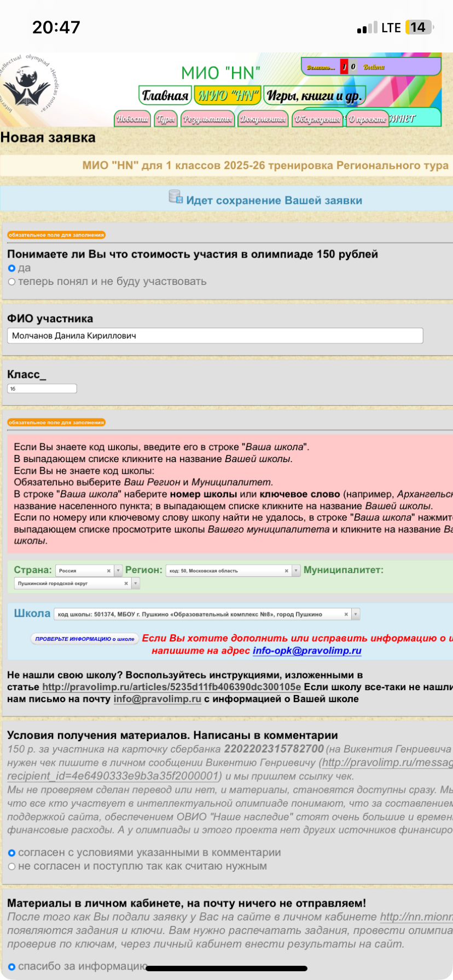The height and width of the screenshot is (980, 453).
Task: Clear the selected school with the x
Action: coord(346,614)
